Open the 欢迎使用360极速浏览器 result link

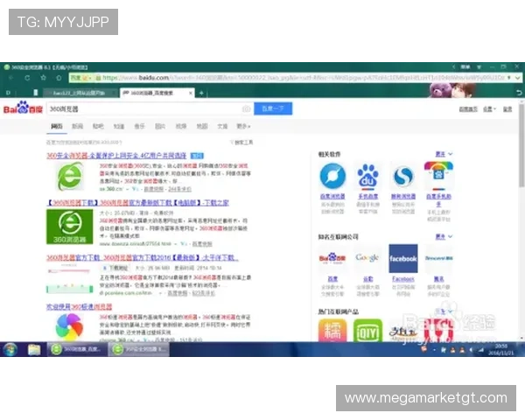(79, 307)
